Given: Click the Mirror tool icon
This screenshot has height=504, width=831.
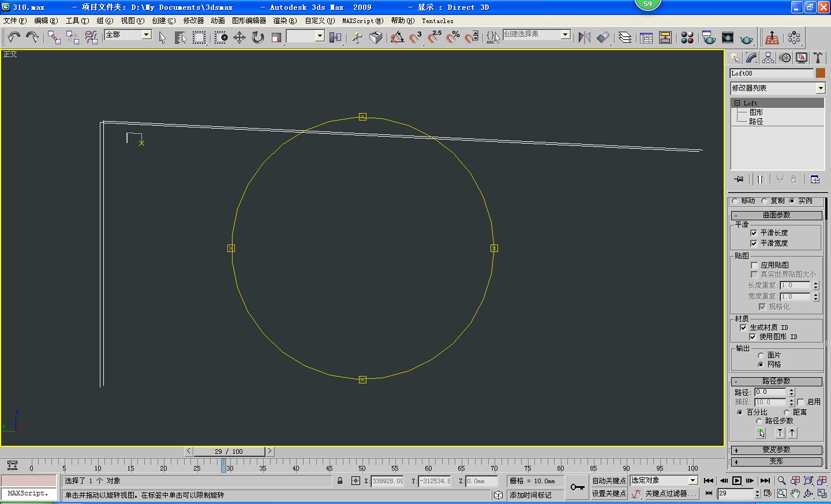Looking at the screenshot, I should [585, 37].
